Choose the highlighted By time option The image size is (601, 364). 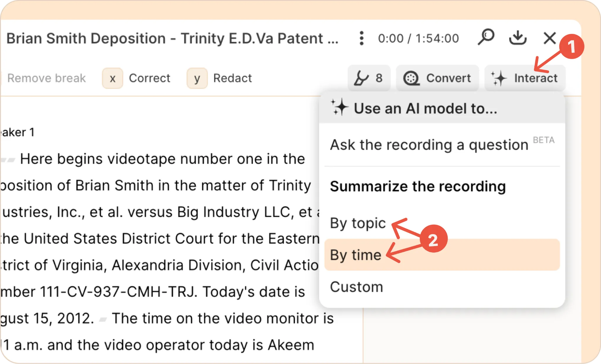click(442, 255)
